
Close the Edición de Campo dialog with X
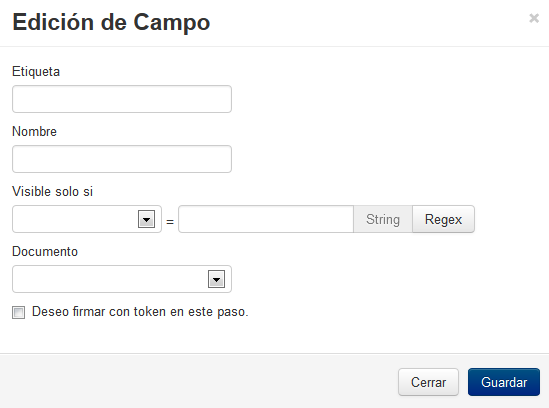[x=534, y=18]
